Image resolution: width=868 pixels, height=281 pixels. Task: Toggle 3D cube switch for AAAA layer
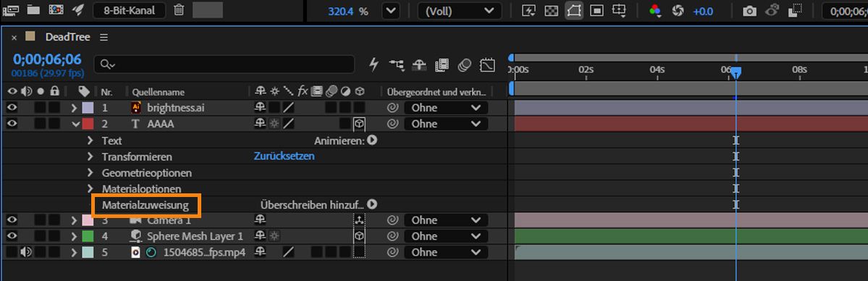[359, 124]
